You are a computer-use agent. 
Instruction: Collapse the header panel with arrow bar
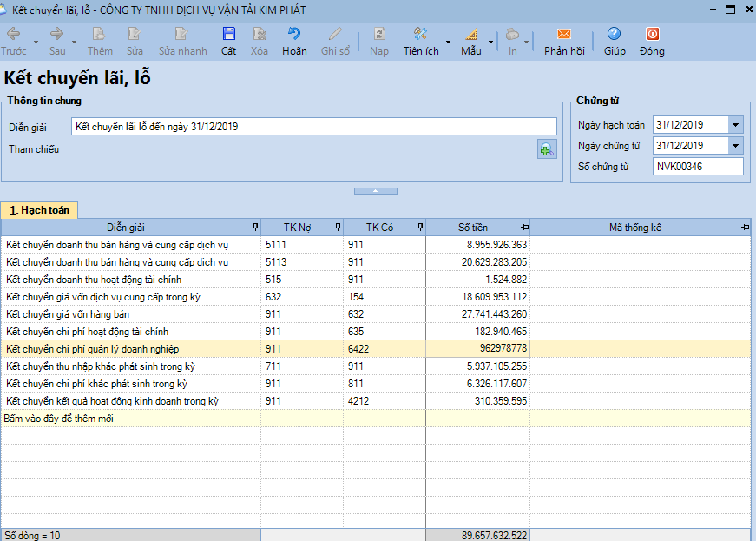coord(375,190)
